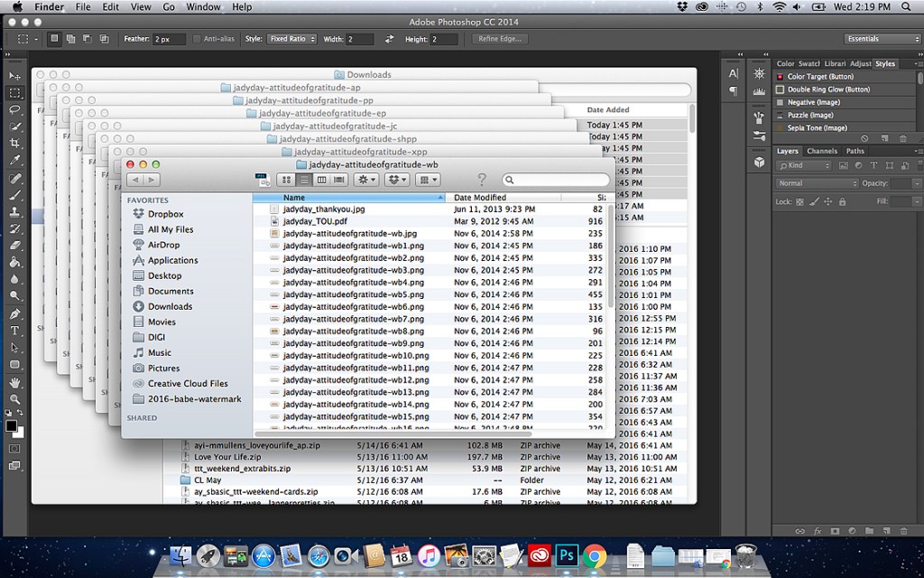924x578 pixels.
Task: Select the Horizontal Type tool
Action: pyautogui.click(x=14, y=331)
